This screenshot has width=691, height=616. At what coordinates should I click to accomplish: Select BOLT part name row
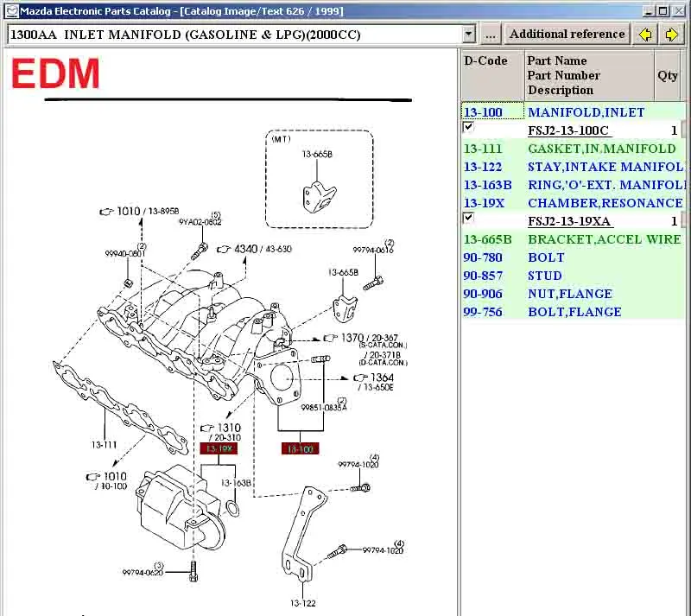(x=546, y=257)
